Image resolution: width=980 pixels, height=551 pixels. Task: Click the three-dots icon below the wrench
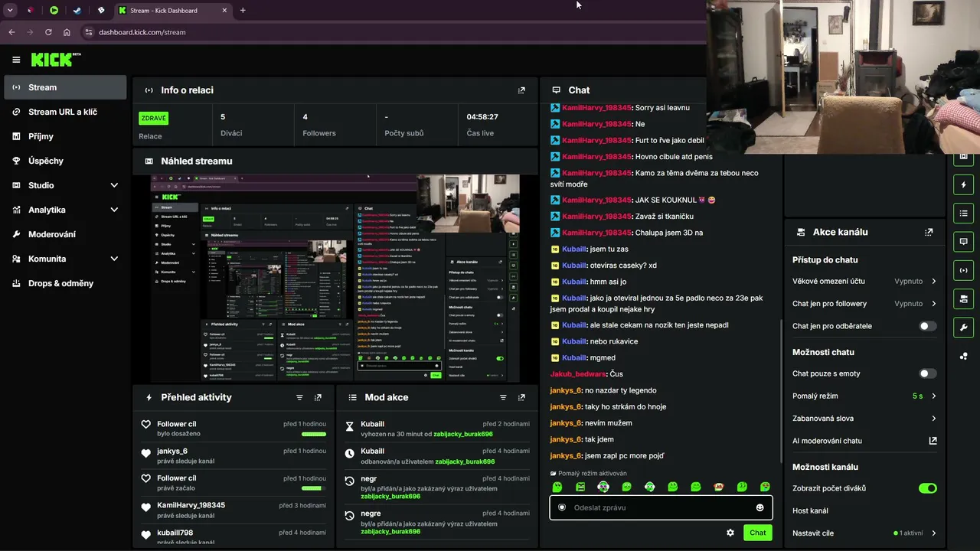click(x=963, y=356)
